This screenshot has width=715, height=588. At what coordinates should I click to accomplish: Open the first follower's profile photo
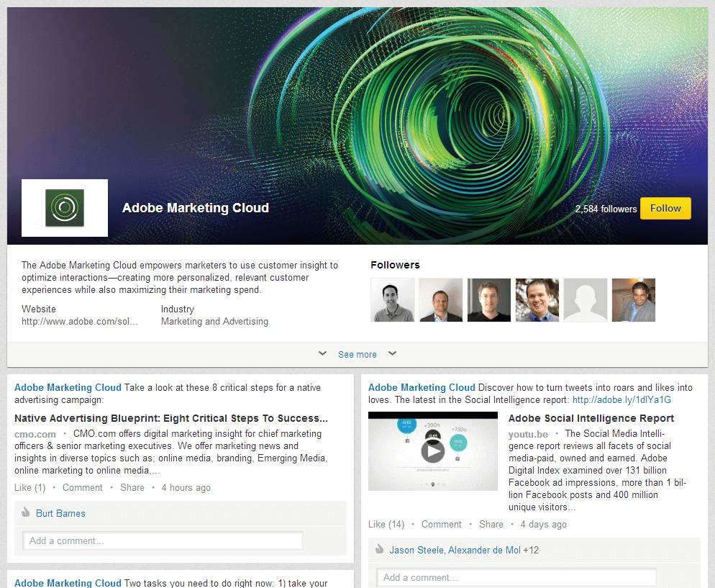click(393, 300)
